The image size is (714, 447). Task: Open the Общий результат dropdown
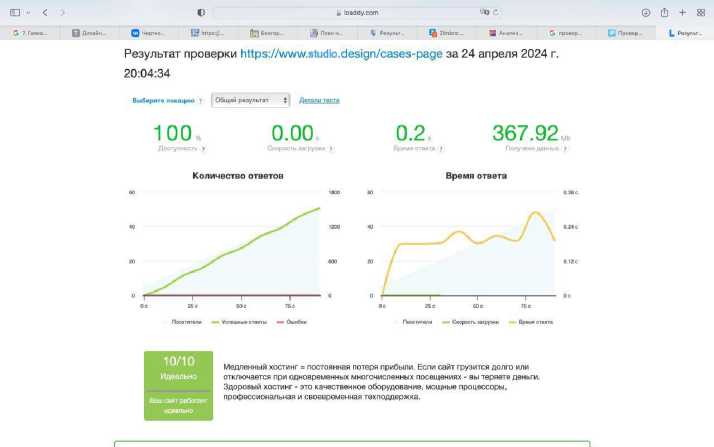tap(250, 100)
